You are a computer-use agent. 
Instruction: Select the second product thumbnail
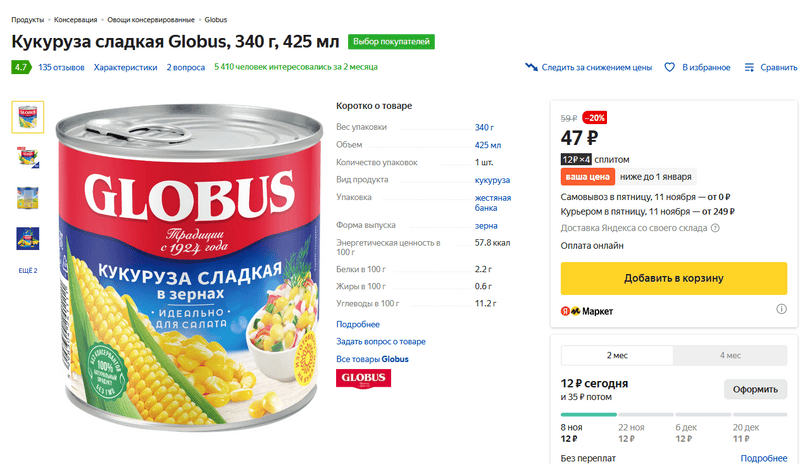(x=27, y=157)
